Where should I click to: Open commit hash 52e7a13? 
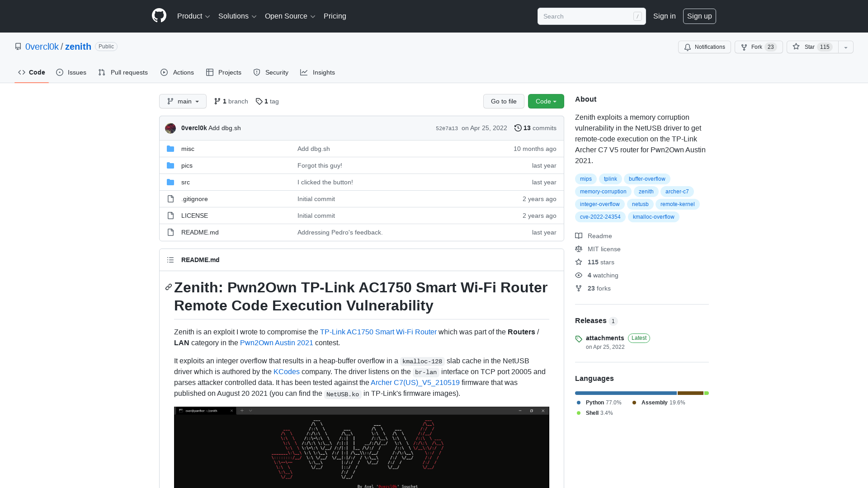click(447, 128)
